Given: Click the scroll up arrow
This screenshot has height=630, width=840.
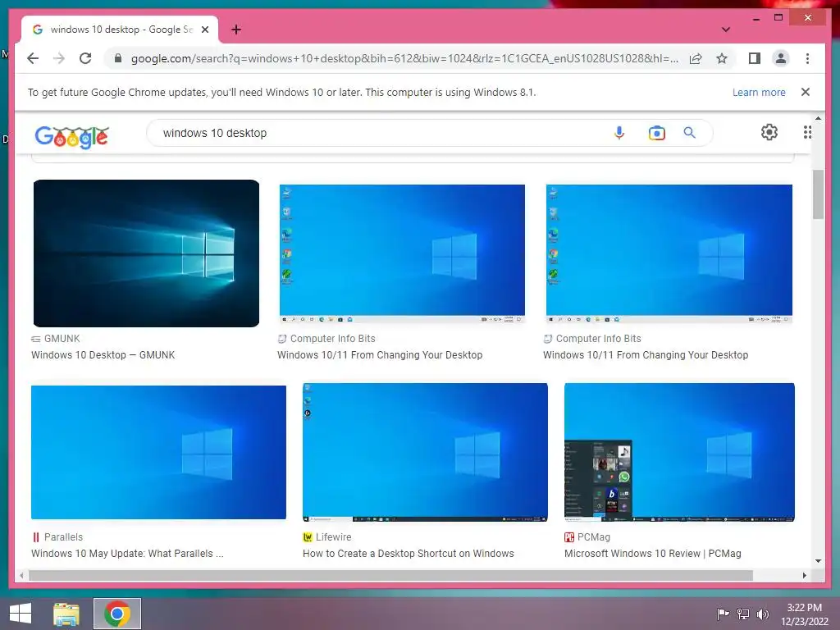Looking at the screenshot, I should tap(818, 118).
